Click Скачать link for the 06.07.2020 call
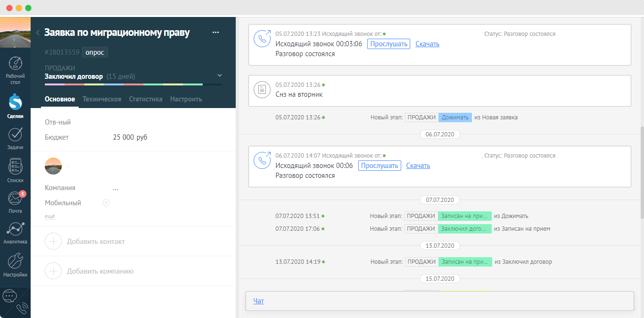The height and width of the screenshot is (318, 644). (418, 166)
